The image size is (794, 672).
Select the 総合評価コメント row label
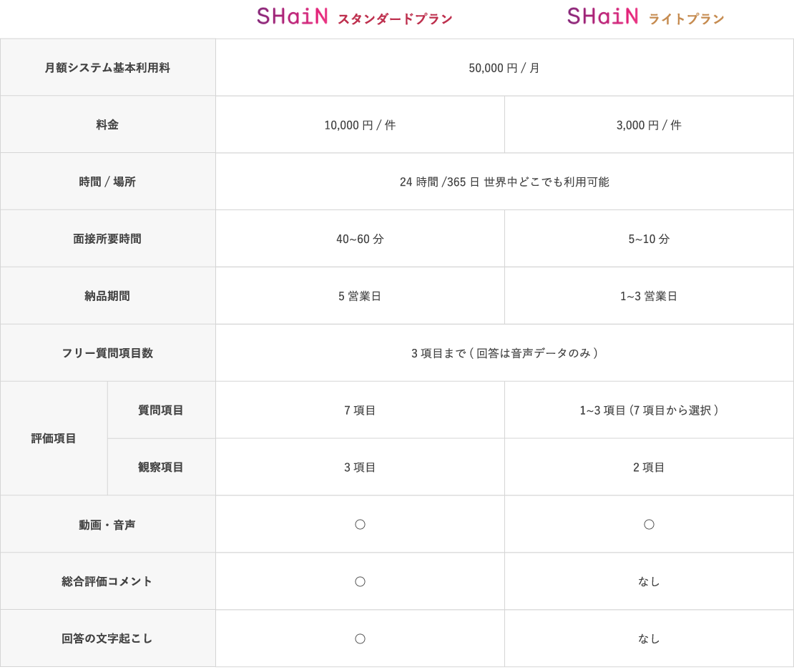(107, 581)
